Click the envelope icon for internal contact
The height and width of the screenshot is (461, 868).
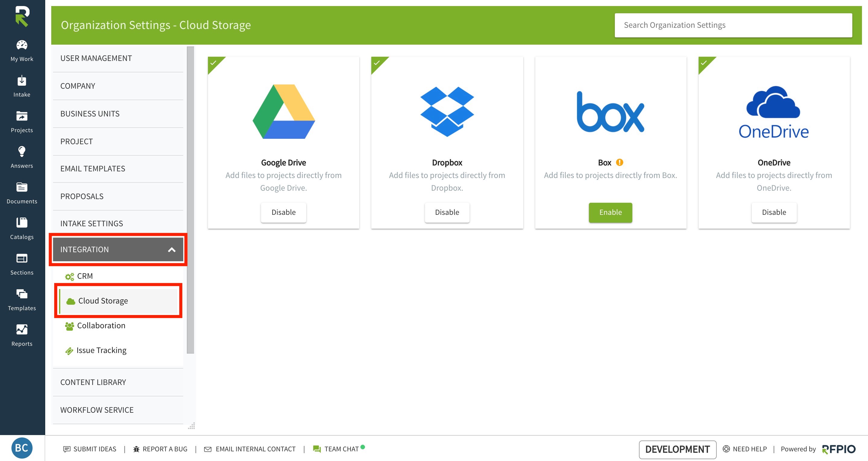pyautogui.click(x=208, y=449)
